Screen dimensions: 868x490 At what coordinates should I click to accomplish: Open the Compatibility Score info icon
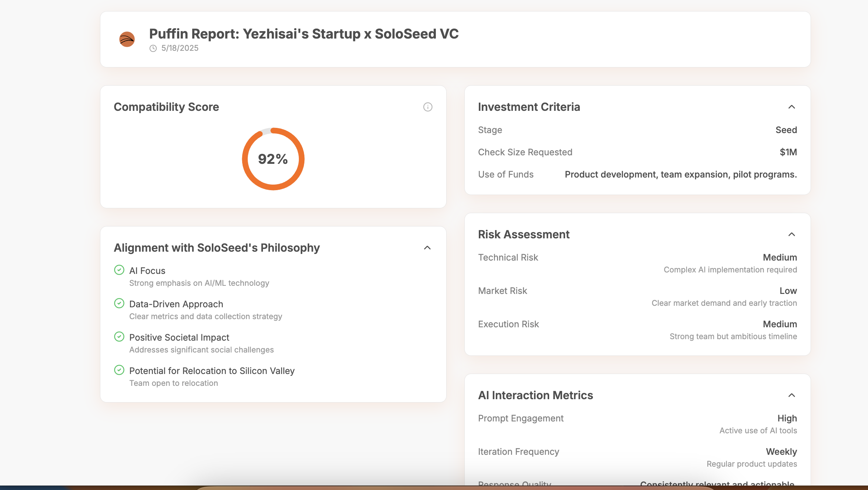pyautogui.click(x=428, y=107)
